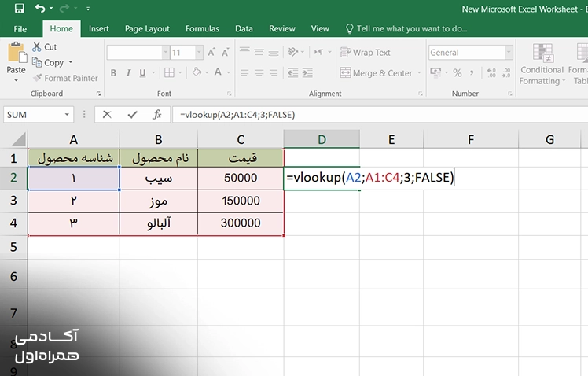588x376 pixels.
Task: Click Increase Decimal icon
Action: pyautogui.click(x=491, y=72)
